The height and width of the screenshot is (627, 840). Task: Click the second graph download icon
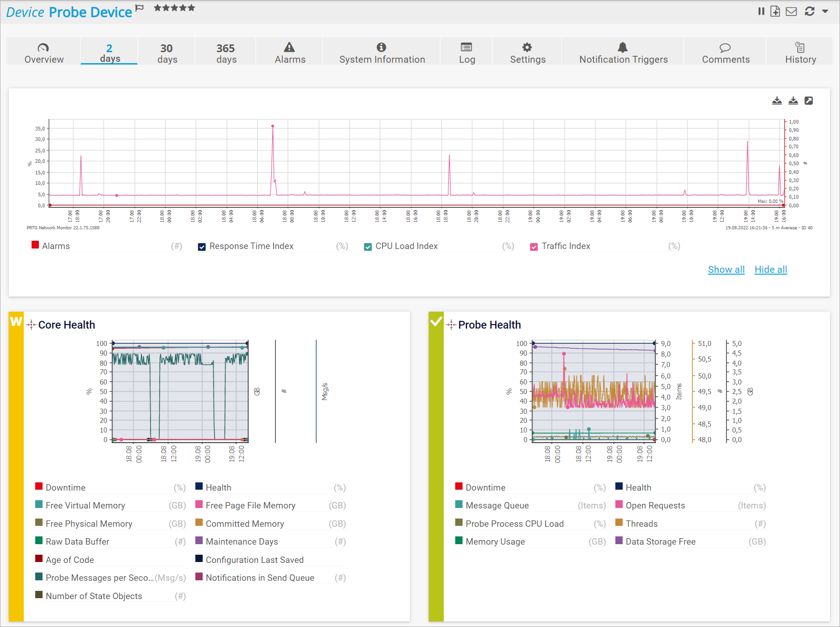tap(793, 101)
